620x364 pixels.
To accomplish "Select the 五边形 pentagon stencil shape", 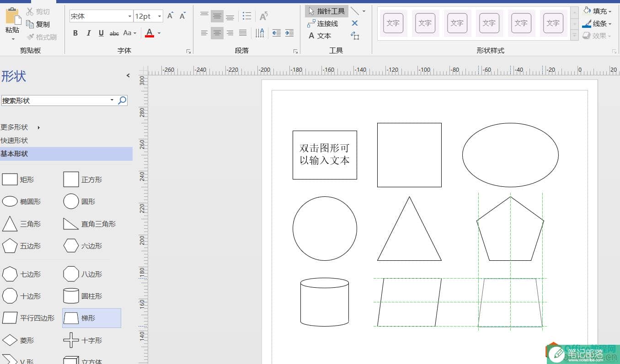I will coord(21,246).
